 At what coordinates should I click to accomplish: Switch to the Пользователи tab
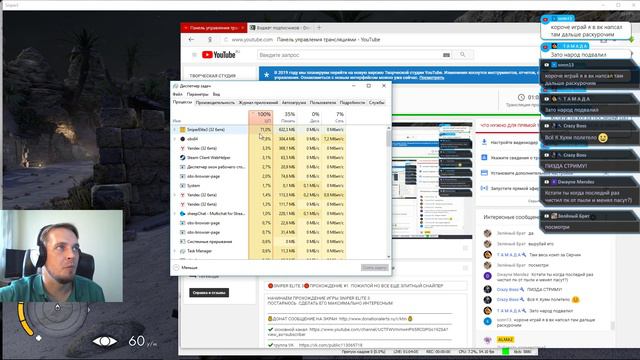tap(323, 103)
